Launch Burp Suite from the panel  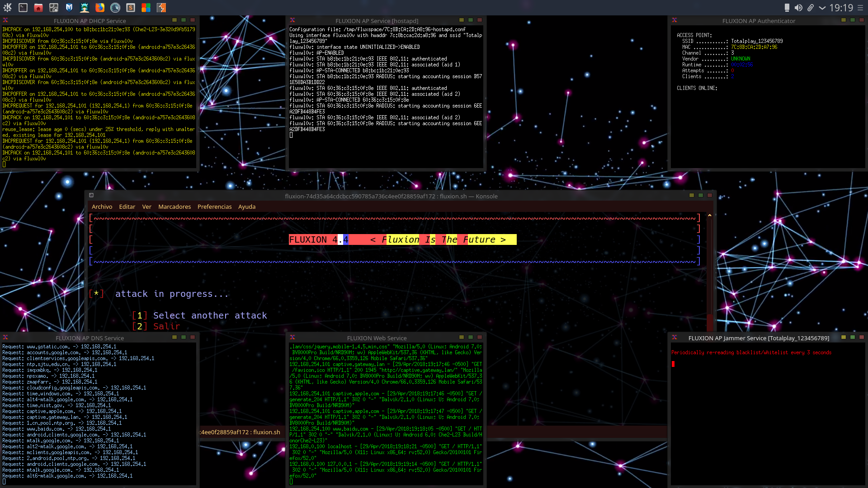tap(161, 7)
